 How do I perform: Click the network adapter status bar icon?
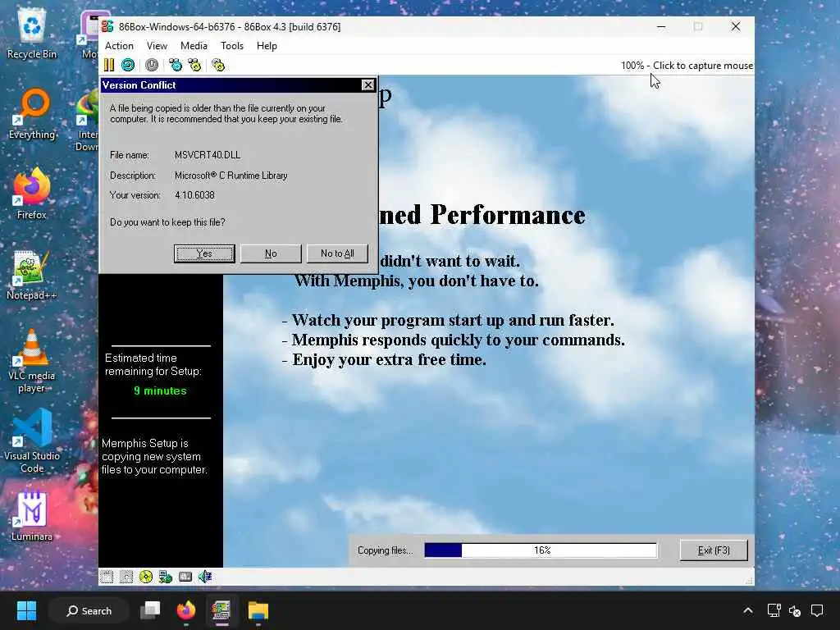(x=166, y=577)
